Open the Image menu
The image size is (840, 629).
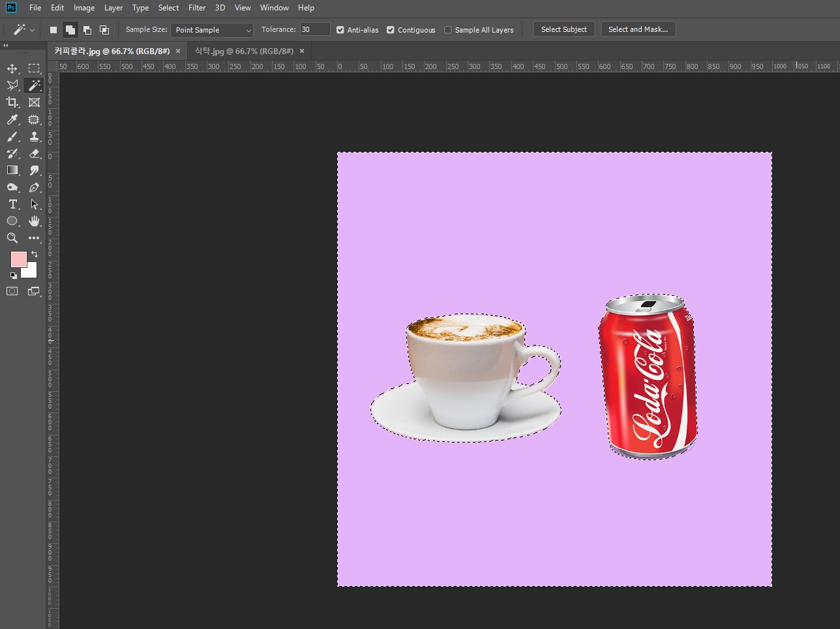pyautogui.click(x=84, y=8)
